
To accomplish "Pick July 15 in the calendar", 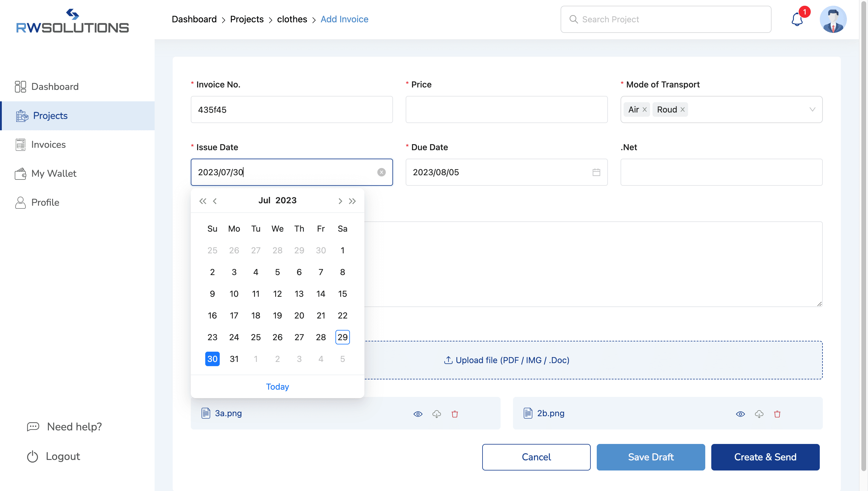I will tap(342, 294).
